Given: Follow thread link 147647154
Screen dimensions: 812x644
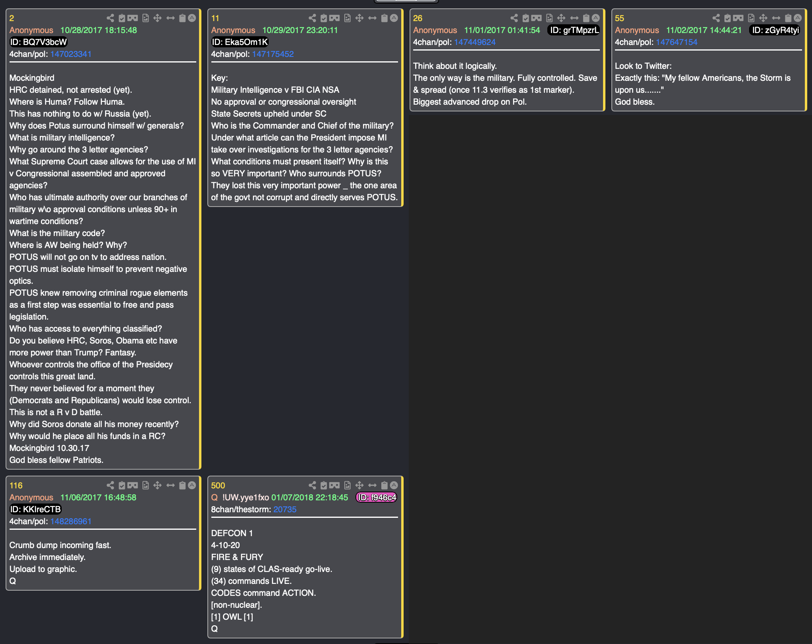Looking at the screenshot, I should [x=676, y=42].
